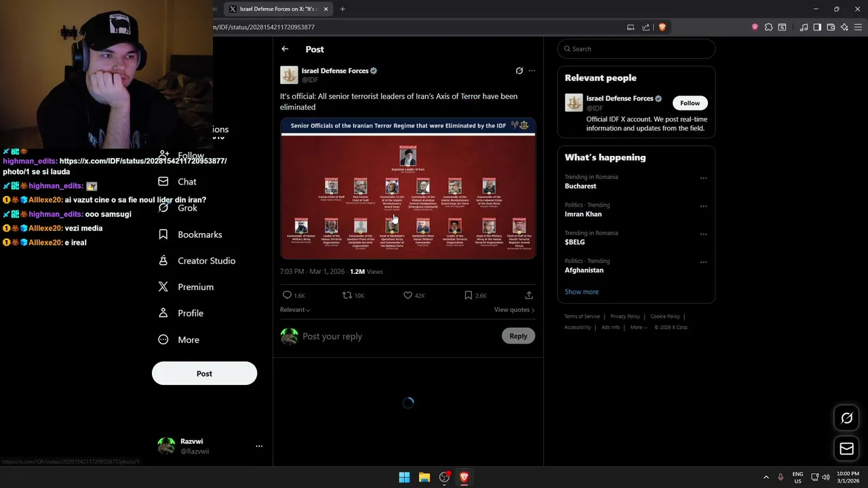Viewport: 868px width, 488px height.
Task: Open the Imran Khan trending topic
Action: pos(583,214)
